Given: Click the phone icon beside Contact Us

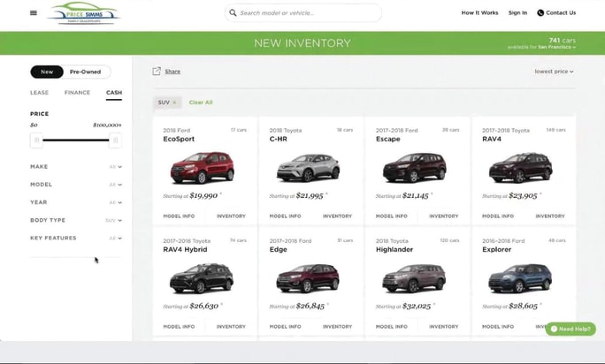Looking at the screenshot, I should click(x=540, y=13).
